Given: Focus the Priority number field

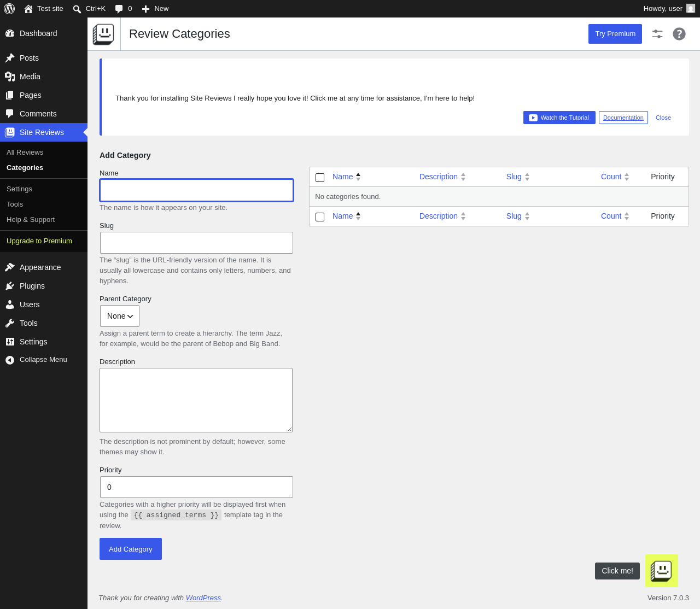Looking at the screenshot, I should click(197, 487).
